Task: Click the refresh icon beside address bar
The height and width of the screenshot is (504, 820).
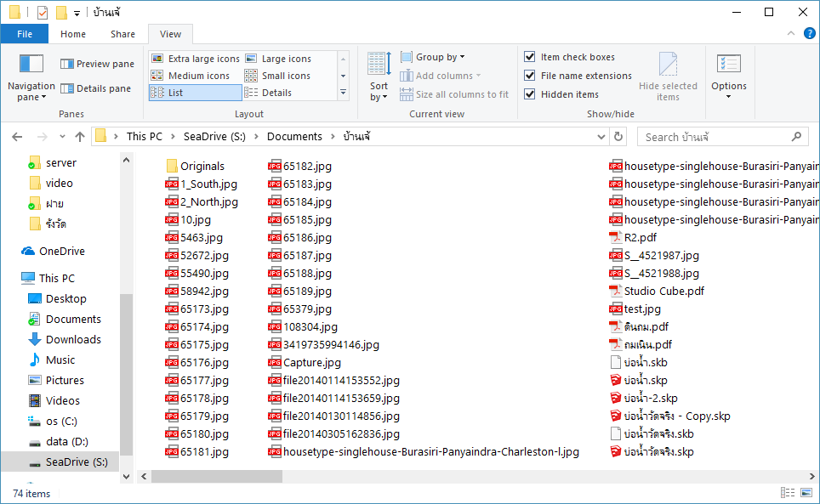Action: coord(618,137)
